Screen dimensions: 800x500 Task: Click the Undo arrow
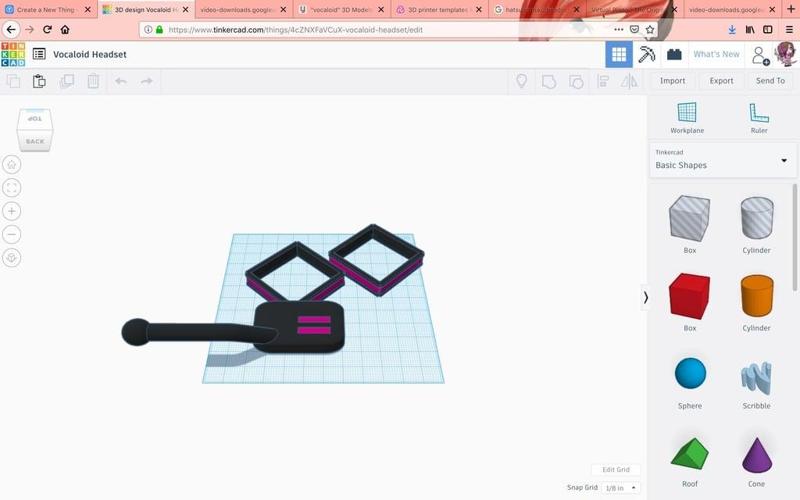pos(121,81)
